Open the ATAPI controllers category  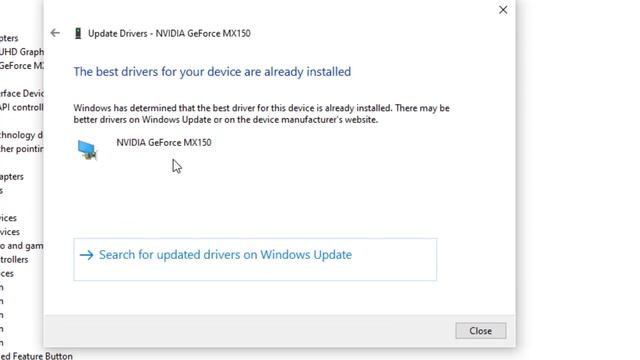[x=22, y=107]
